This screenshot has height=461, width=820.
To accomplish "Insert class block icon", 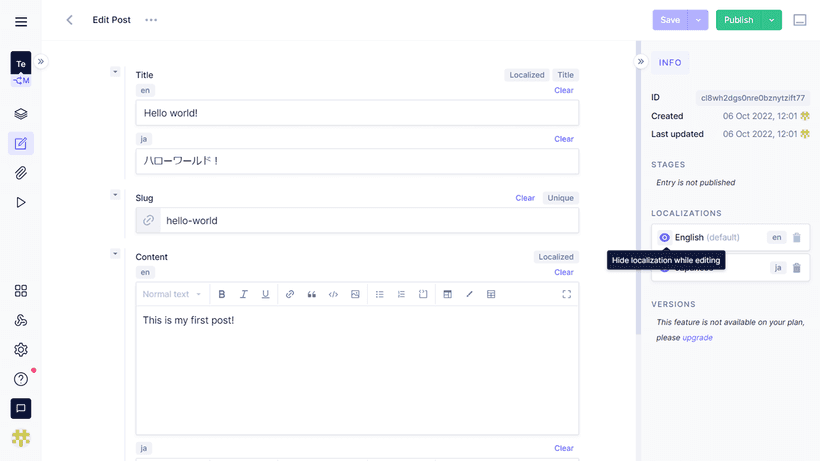I will 423,294.
